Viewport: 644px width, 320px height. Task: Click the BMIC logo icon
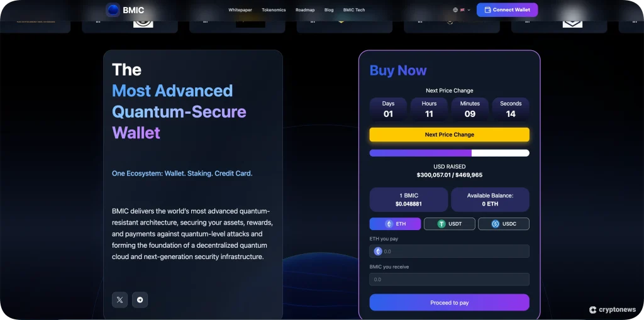113,10
